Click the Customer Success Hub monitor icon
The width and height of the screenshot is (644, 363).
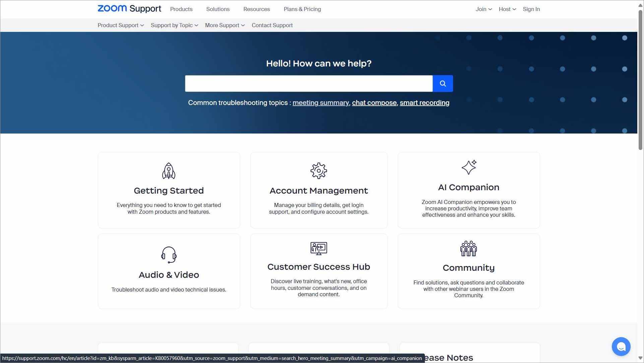[x=319, y=249]
